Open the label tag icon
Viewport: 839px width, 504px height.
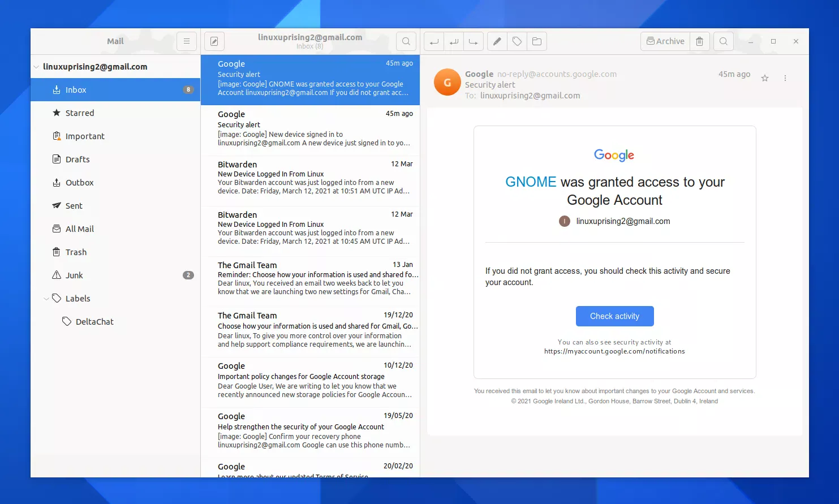pyautogui.click(x=517, y=41)
